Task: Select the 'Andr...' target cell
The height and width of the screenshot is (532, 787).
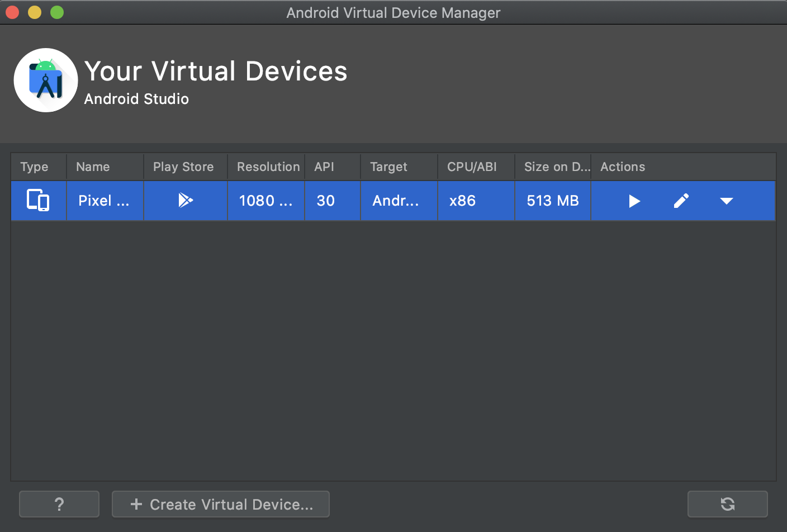Action: coord(399,201)
